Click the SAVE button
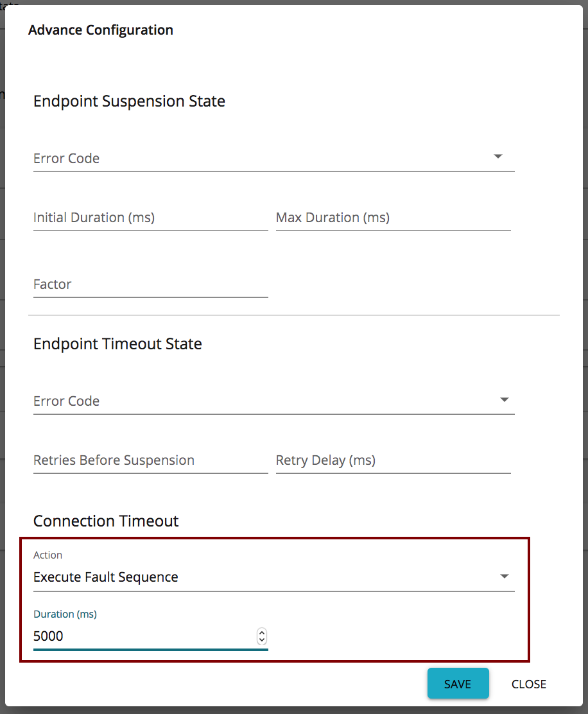This screenshot has width=588, height=714. coord(458,683)
